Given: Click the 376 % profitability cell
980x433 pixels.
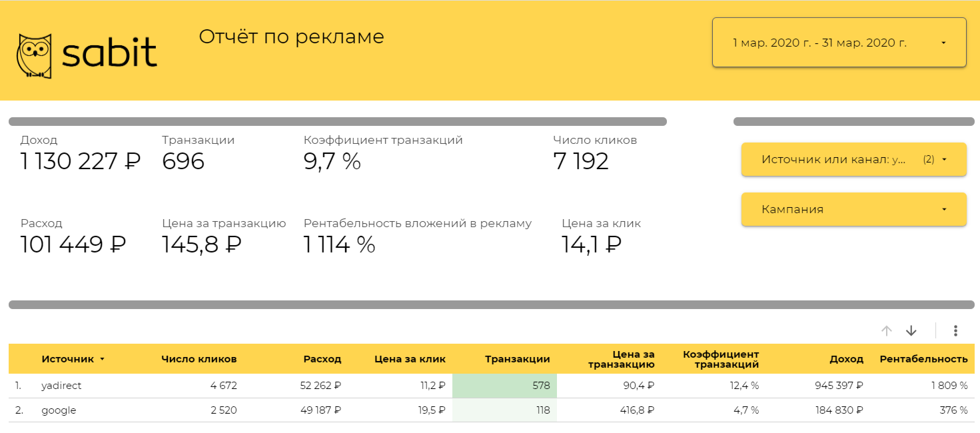Looking at the screenshot, I should point(953,410).
